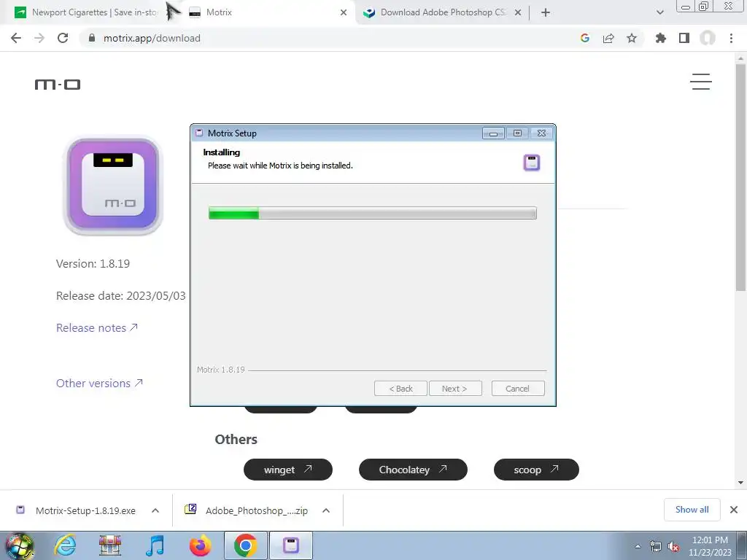
Task: Click the browser forward arrow
Action: coord(39,38)
